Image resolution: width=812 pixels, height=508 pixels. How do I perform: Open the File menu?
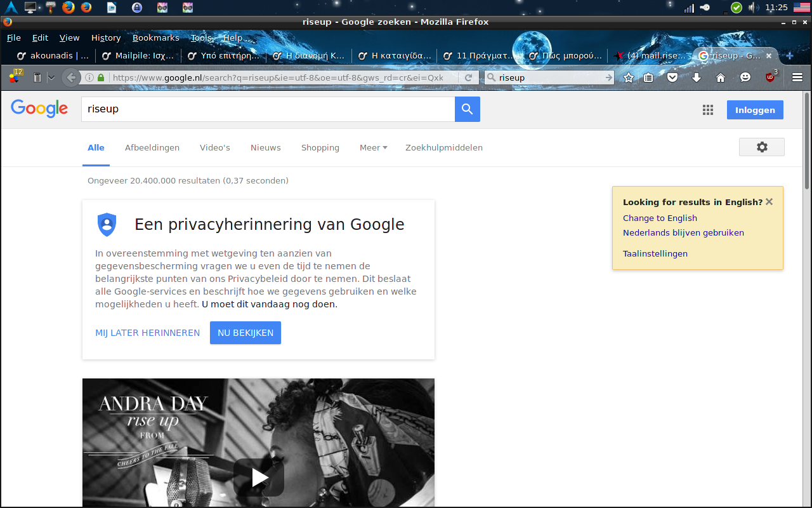(13, 37)
